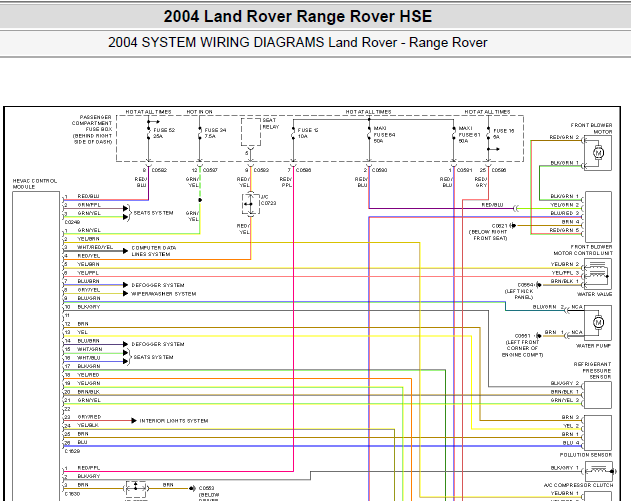Click the C0553 ground point symbol
This screenshot has height=501, width=631.
(x=192, y=489)
